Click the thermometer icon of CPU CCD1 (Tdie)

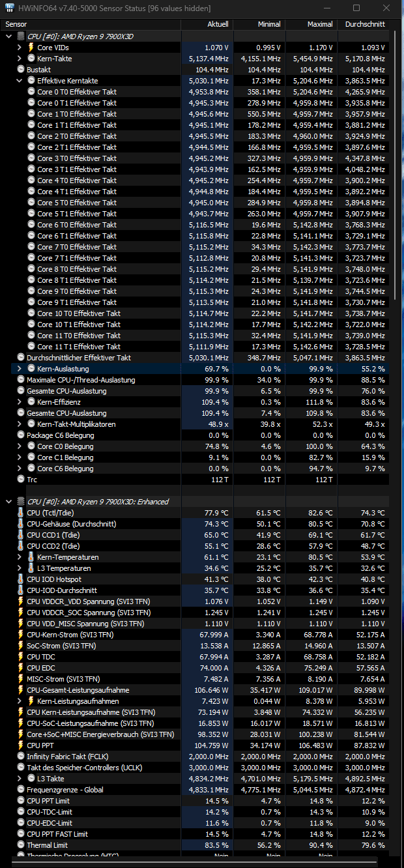click(20, 535)
